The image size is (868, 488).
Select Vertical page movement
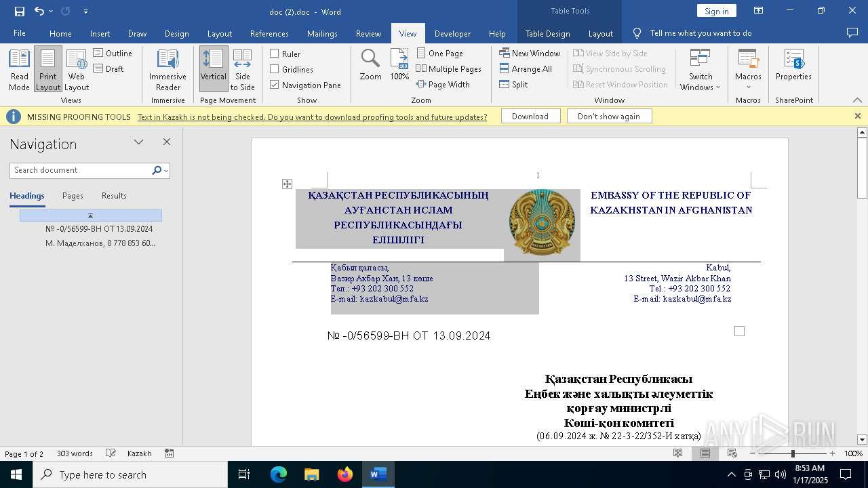[214, 70]
